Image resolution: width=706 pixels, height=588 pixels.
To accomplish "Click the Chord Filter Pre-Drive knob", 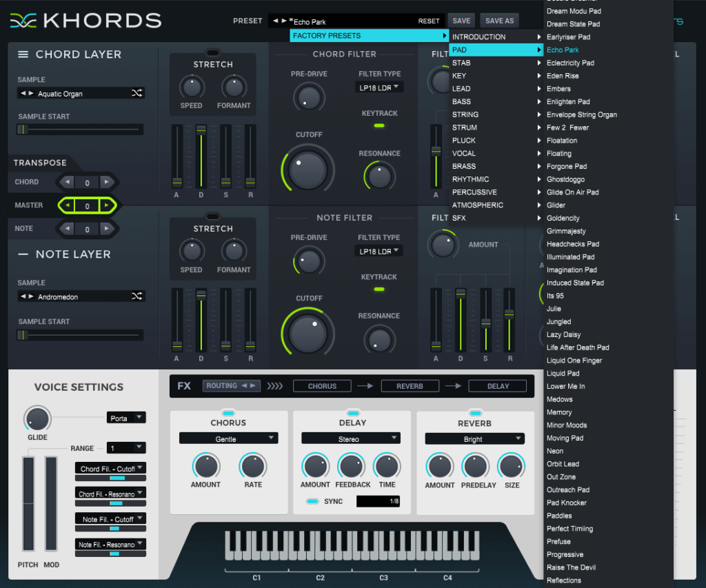I will 309,98.
